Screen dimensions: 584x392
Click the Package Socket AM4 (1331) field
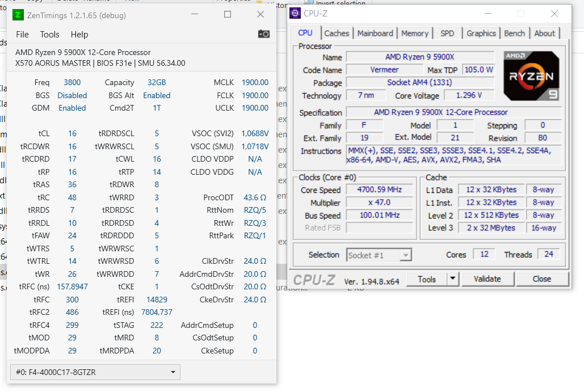(x=420, y=82)
